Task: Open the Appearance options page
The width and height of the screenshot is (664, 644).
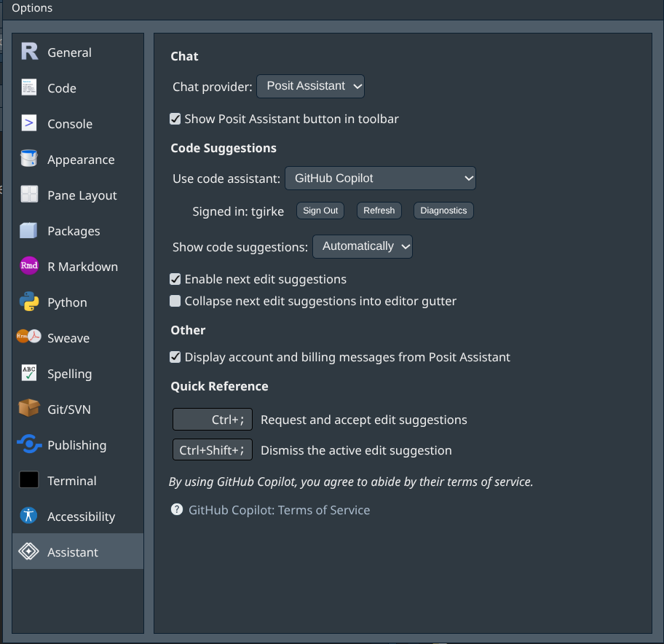Action: click(x=78, y=160)
